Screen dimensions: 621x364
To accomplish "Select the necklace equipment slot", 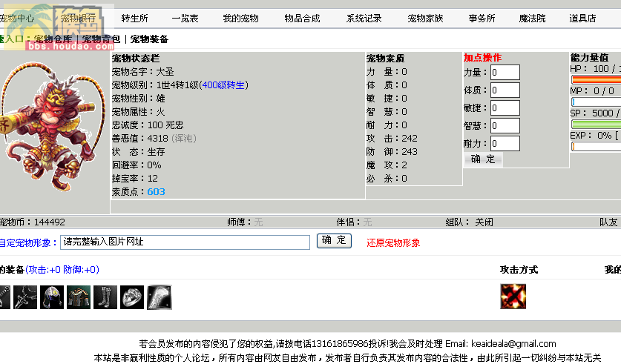I will (x=25, y=297).
